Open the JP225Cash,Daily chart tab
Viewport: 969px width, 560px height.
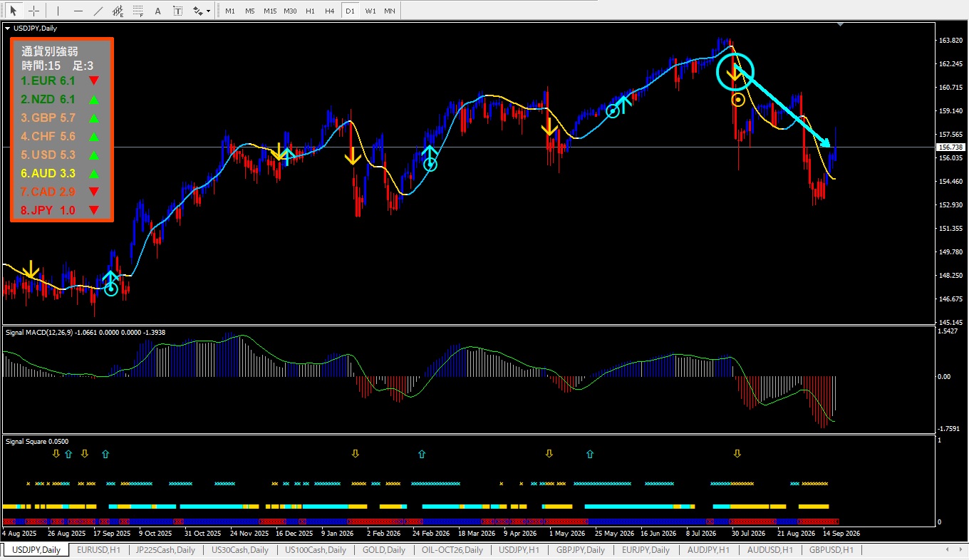[x=165, y=550]
